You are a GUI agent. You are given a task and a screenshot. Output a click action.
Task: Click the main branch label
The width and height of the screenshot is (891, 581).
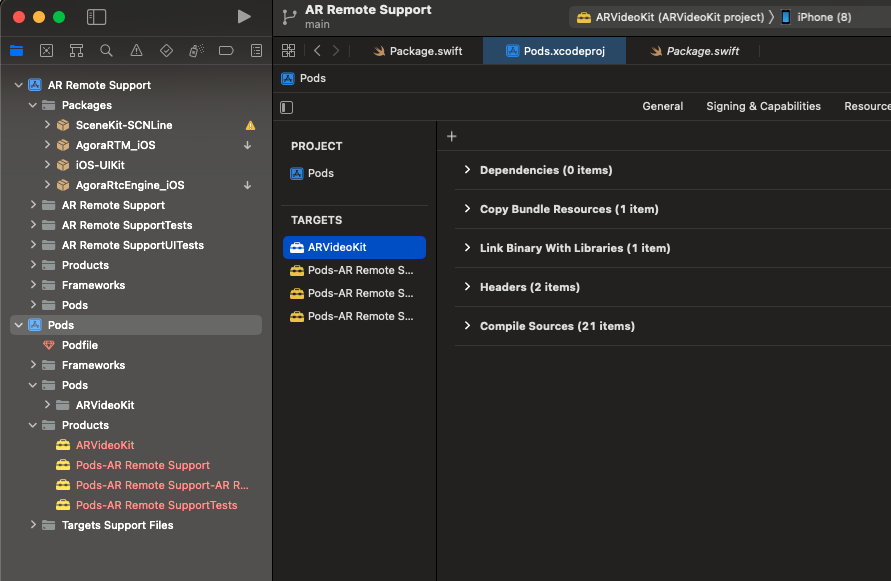(317, 24)
